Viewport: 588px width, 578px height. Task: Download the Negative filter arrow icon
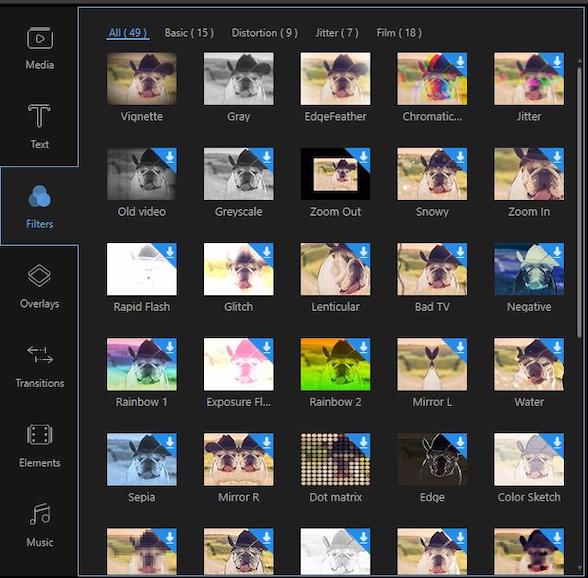coord(557,251)
